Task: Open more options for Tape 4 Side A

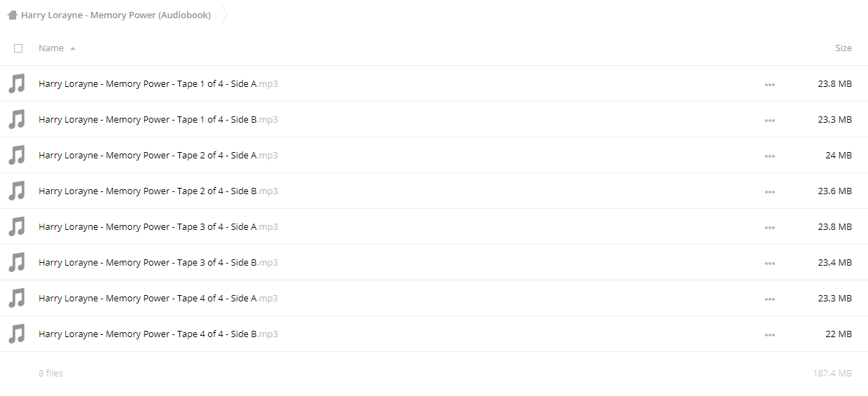Action: tap(770, 299)
